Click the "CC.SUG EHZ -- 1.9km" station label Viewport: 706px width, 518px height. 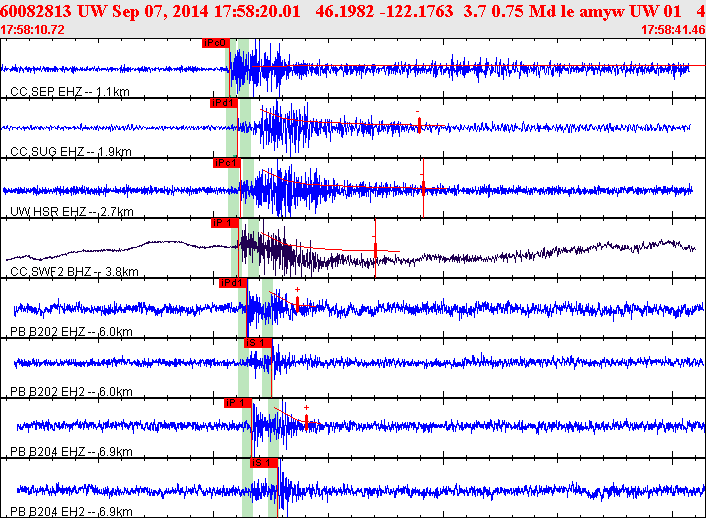tap(71, 152)
